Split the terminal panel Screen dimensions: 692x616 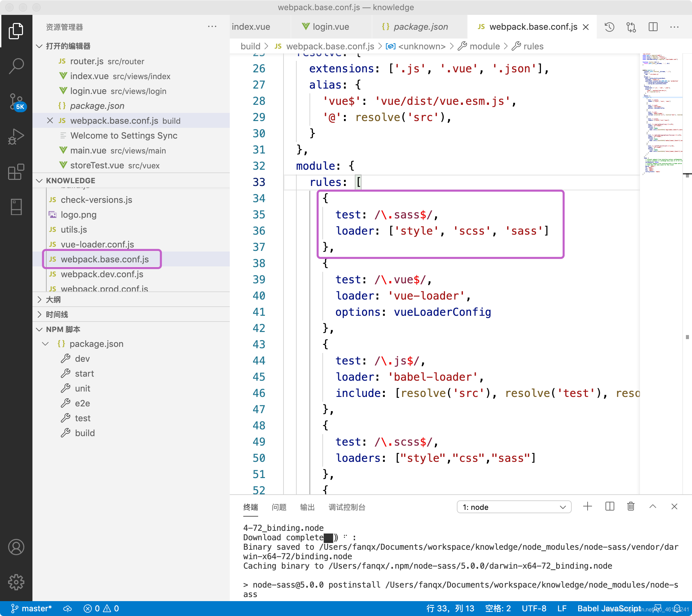tap(610, 506)
